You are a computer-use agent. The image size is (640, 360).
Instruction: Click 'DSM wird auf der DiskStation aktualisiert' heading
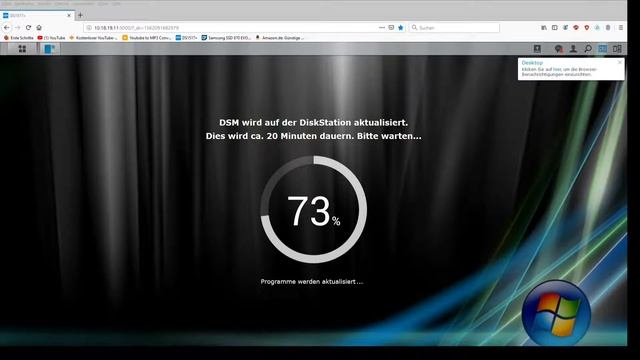point(313,122)
